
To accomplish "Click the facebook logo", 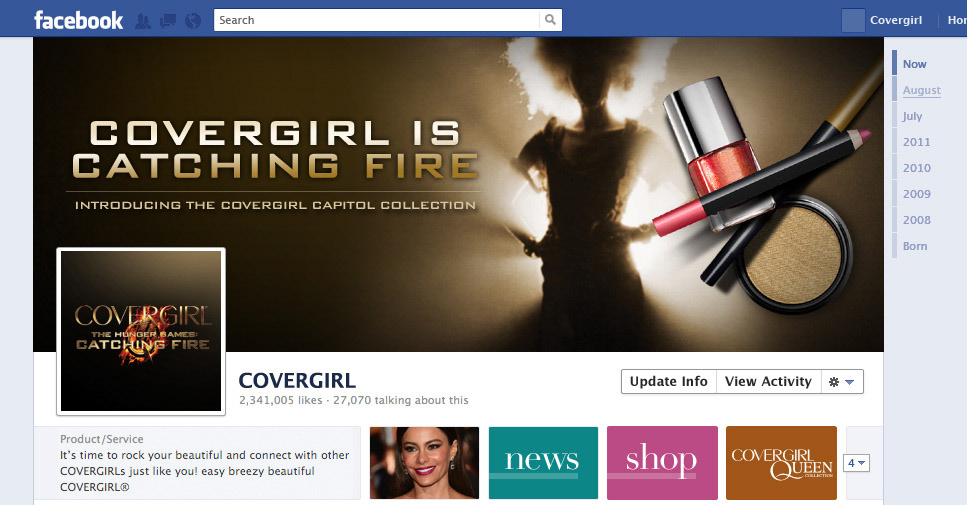I will pos(78,20).
